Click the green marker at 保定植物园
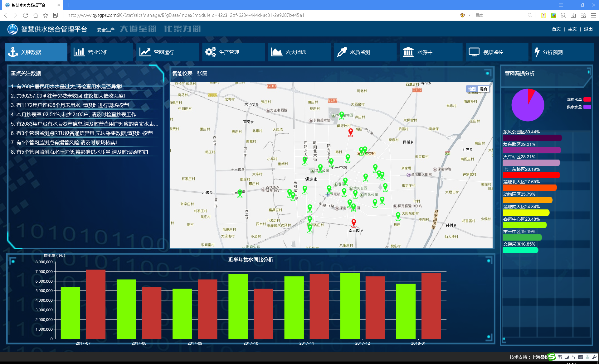599x364 pixels. tap(342, 116)
